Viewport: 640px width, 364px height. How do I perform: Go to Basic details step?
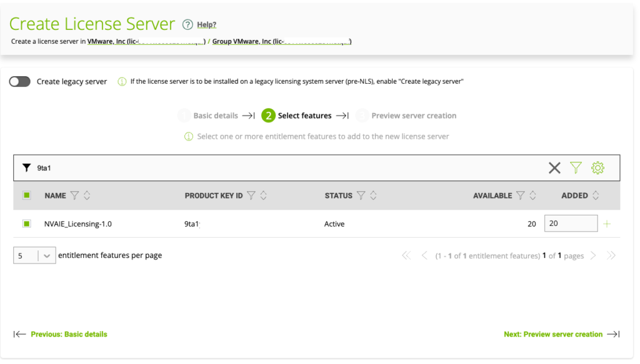pos(215,116)
